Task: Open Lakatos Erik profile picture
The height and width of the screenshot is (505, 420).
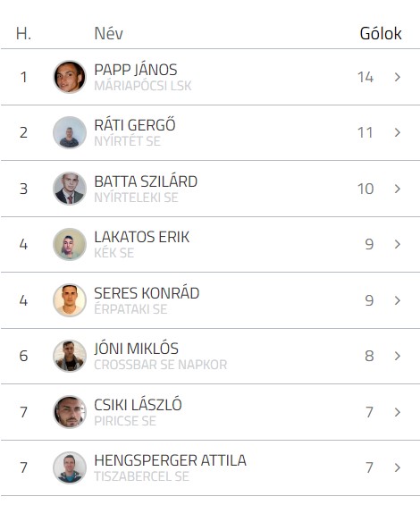Action: [70, 244]
